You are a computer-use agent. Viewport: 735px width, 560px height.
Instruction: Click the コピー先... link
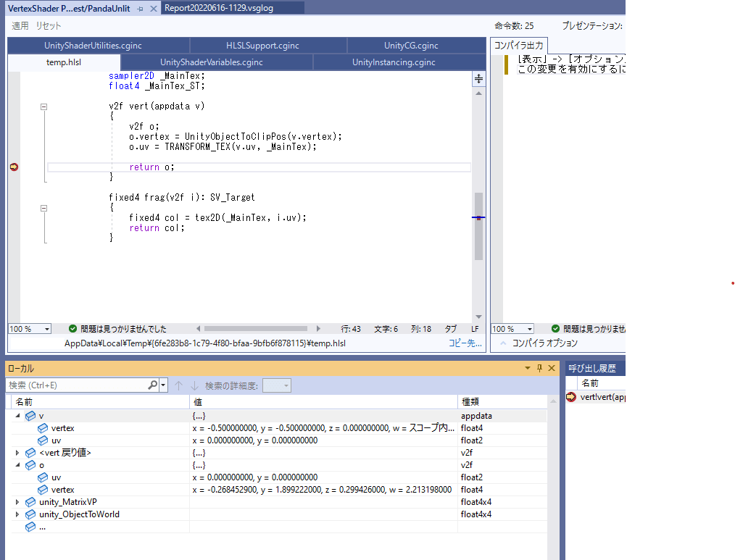[x=465, y=343]
